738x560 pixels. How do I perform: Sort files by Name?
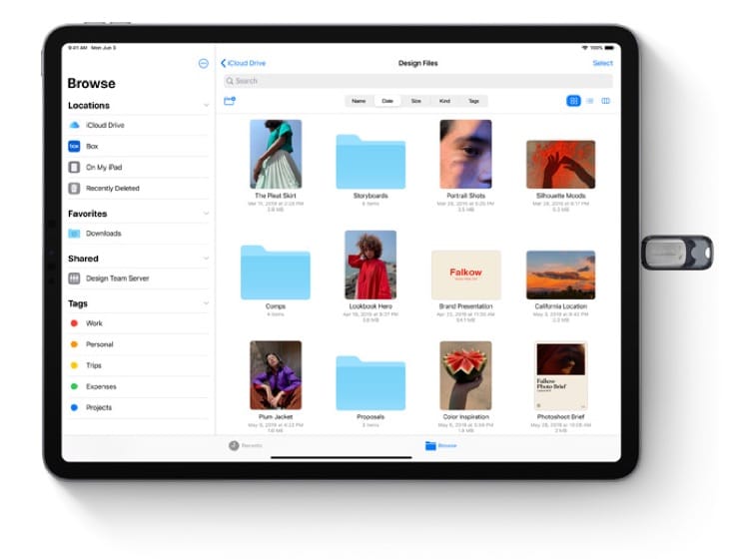[359, 101]
